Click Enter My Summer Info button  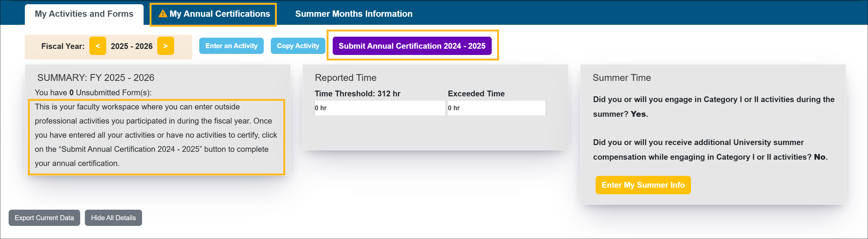point(643,185)
